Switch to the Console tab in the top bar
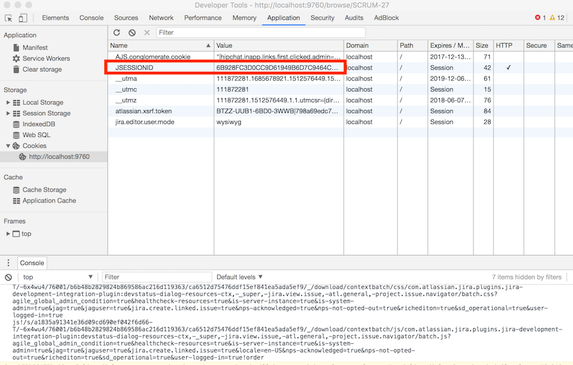Screen dimensions: 573x365 point(91,18)
